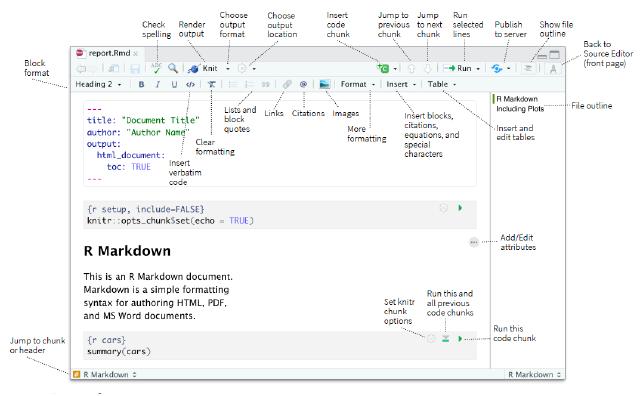Screen dimensions: 640x396
Task: Toggle verbatim code formatting icon
Action: (190, 85)
